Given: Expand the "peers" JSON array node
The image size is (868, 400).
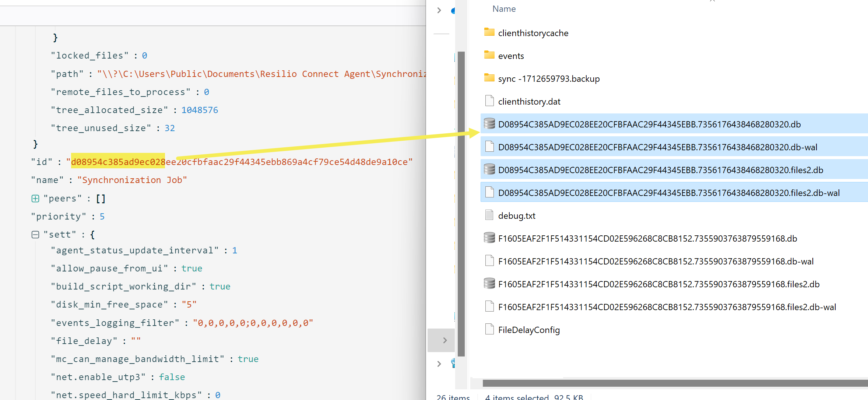Looking at the screenshot, I should coord(35,199).
